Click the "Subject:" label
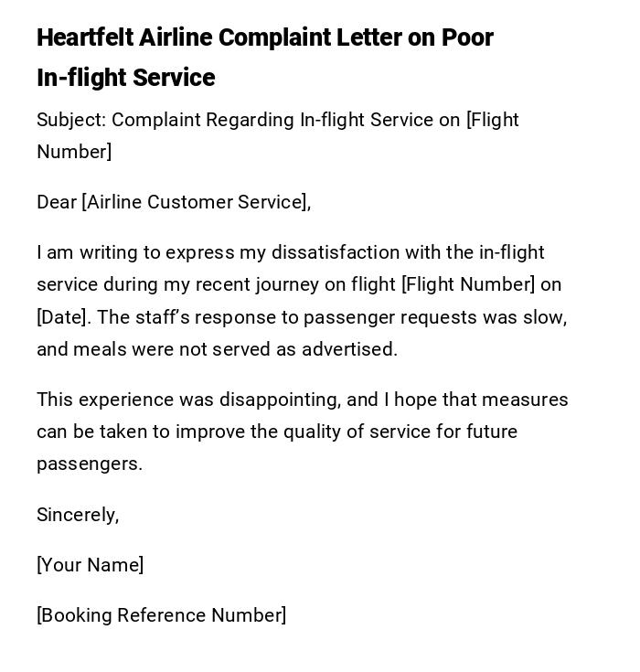Screen dimensions: 640x672 click(70, 120)
